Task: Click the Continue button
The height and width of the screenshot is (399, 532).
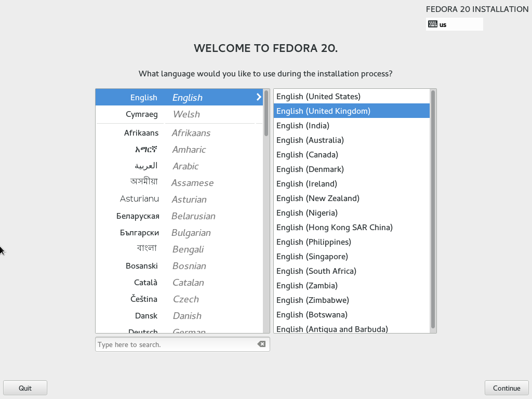Action: [x=507, y=388]
